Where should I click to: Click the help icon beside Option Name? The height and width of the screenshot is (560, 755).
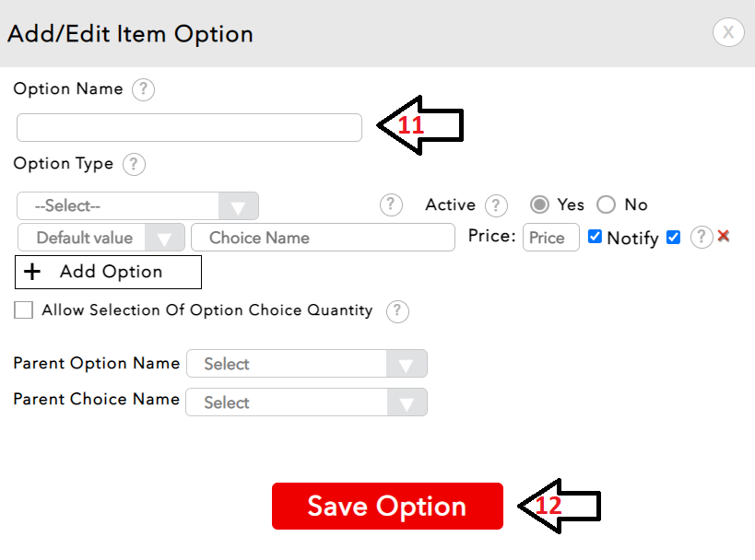click(143, 89)
